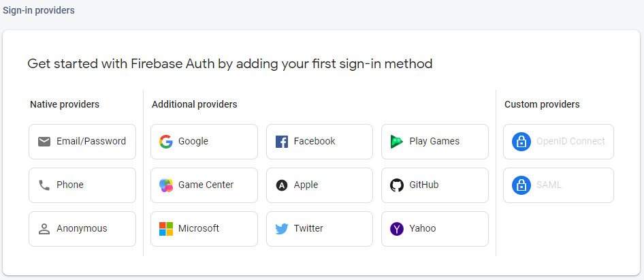Select the Email/Password provider label
The width and height of the screenshot is (644, 280).
tap(91, 142)
